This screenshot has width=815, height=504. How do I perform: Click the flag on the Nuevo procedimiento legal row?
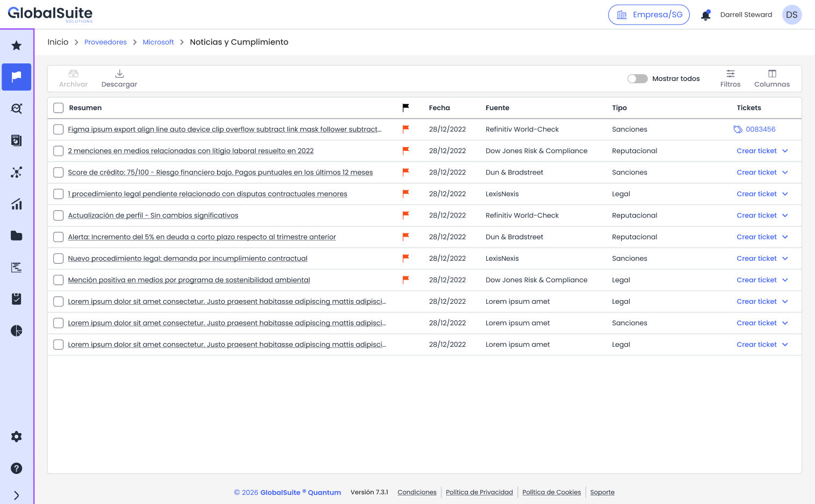(406, 258)
